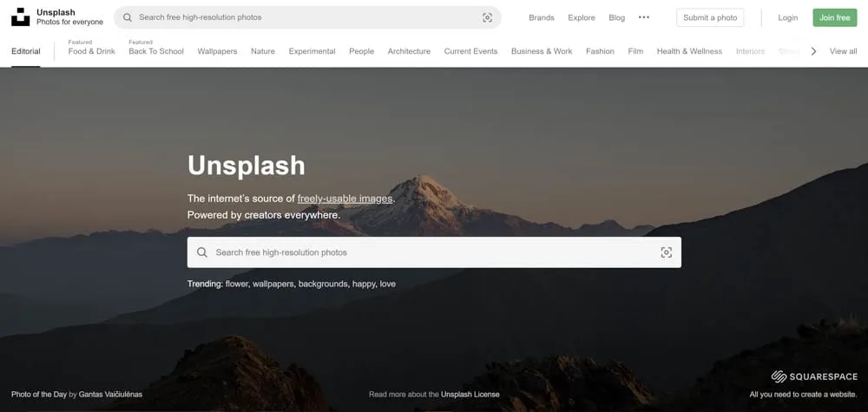Viewport: 868px width, 412px height.
Task: Expand category list with right chevron
Action: [813, 51]
